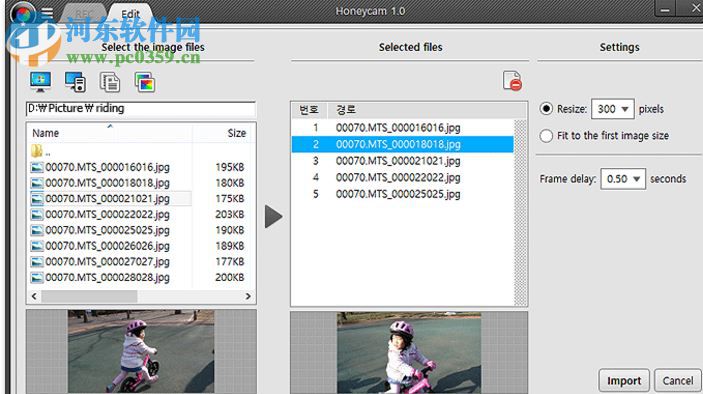Click the selected files vertical scrollbar

click(x=520, y=212)
